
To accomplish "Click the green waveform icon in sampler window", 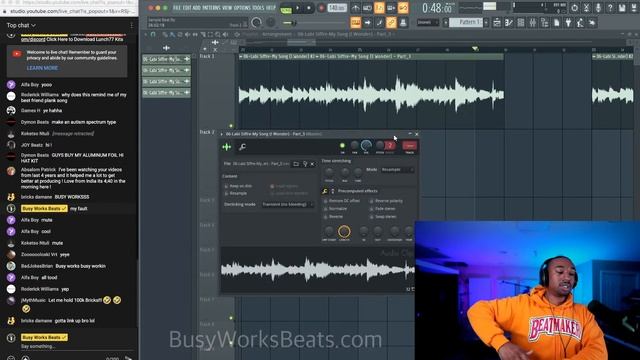I will (227, 147).
